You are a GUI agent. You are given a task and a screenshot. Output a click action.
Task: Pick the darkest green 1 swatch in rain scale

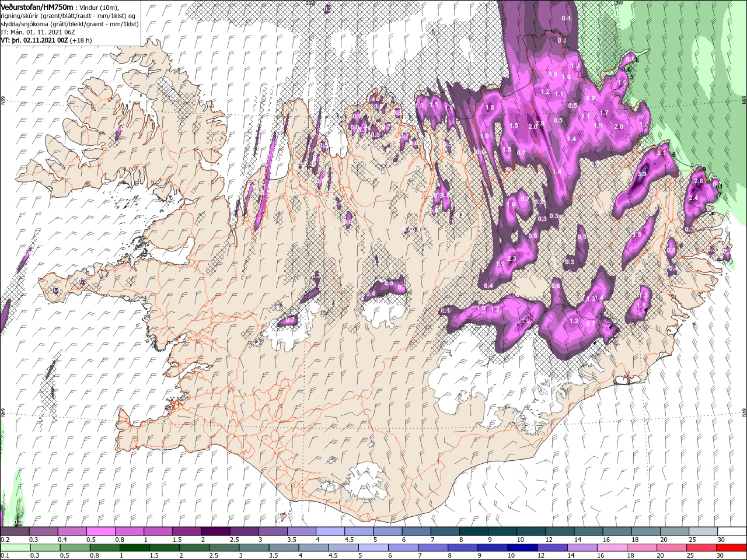point(135,548)
